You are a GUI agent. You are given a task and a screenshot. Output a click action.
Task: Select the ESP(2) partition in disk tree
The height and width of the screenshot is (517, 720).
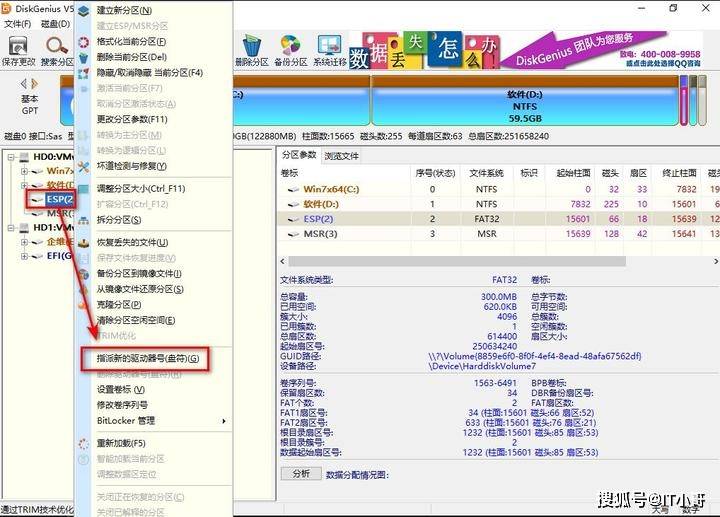(x=59, y=199)
